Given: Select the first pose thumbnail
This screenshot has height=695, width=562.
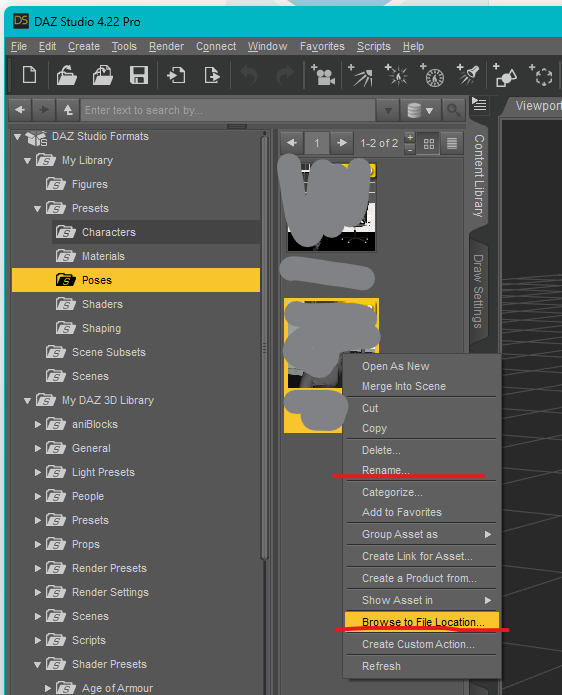Looking at the screenshot, I should [332, 207].
